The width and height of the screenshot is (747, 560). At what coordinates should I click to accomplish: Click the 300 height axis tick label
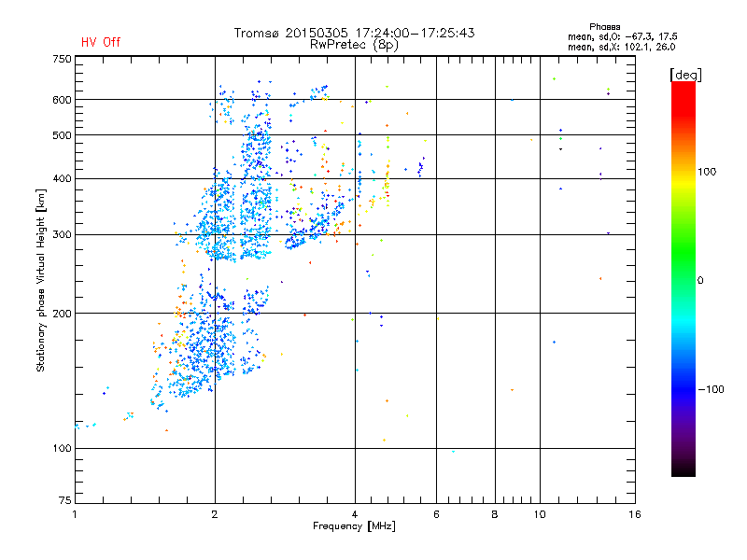[62, 235]
